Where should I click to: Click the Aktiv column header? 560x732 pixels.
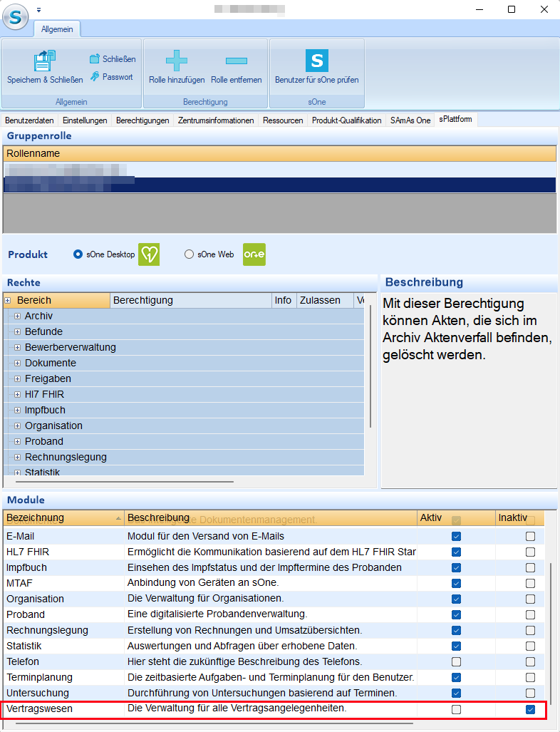457,517
